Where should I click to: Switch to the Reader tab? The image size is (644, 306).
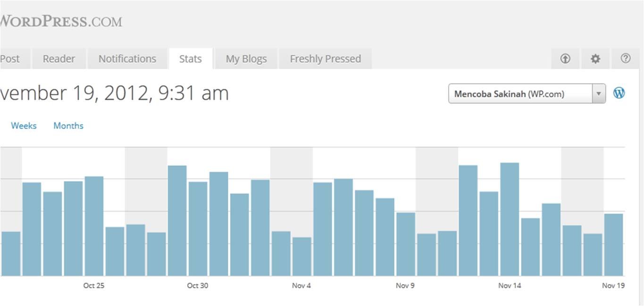point(59,59)
